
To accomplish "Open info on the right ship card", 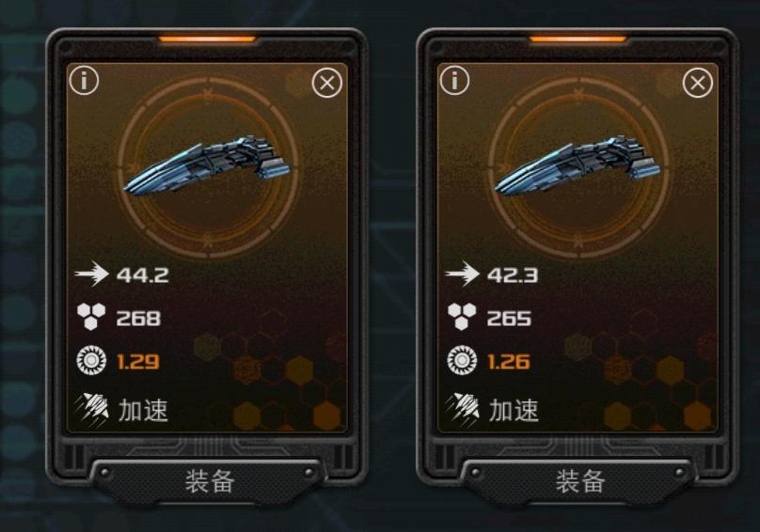I will tap(454, 81).
